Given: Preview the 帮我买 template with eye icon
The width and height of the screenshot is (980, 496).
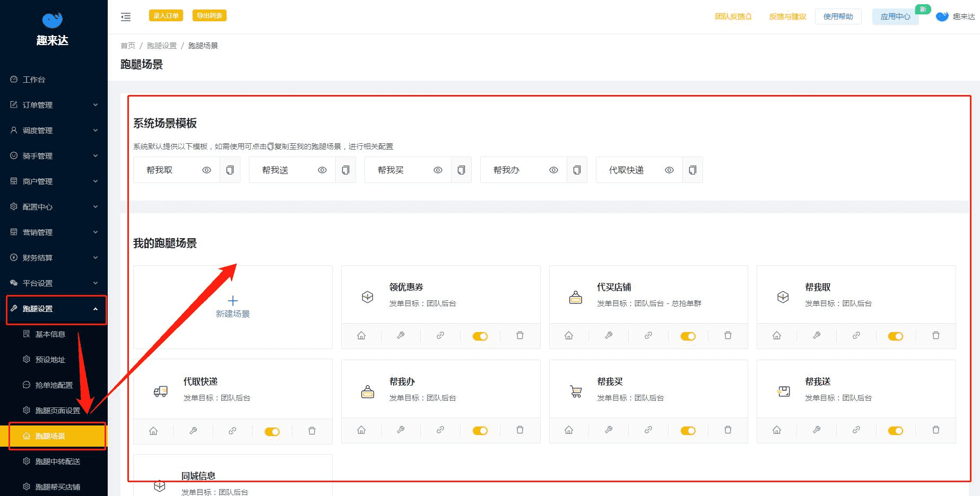Looking at the screenshot, I should pyautogui.click(x=438, y=170).
